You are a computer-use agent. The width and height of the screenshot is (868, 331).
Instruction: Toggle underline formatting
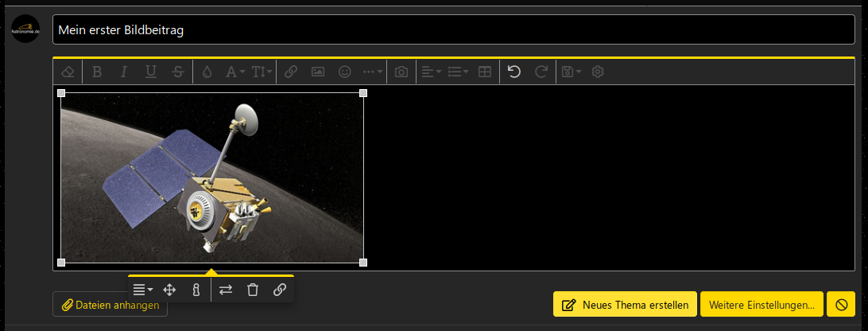pyautogui.click(x=150, y=72)
